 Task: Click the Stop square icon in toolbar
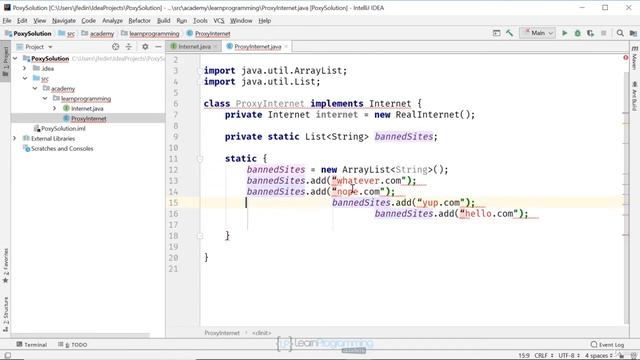pos(604,33)
